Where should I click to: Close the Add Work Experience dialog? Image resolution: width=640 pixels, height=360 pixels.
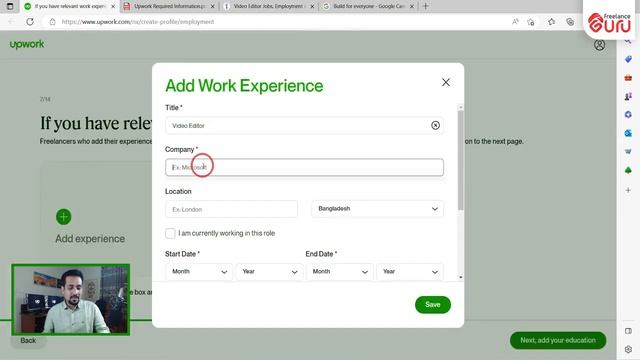point(446,82)
